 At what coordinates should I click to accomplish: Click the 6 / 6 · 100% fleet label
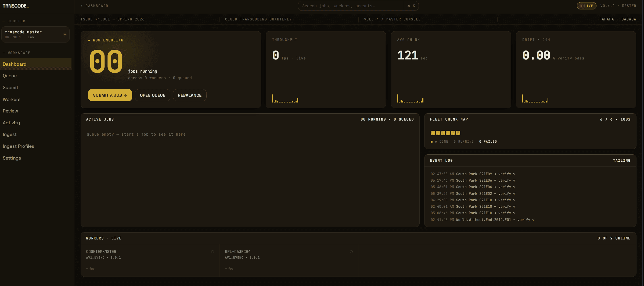pos(615,119)
